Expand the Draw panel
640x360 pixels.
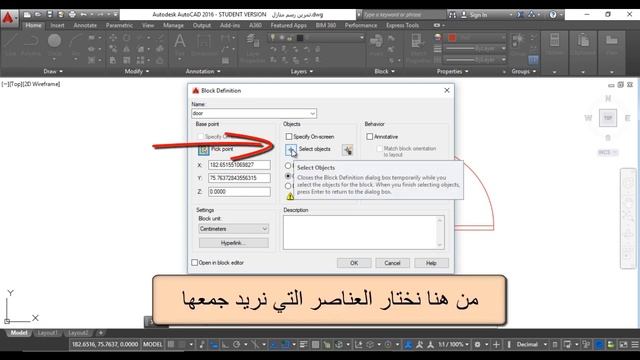point(53,71)
